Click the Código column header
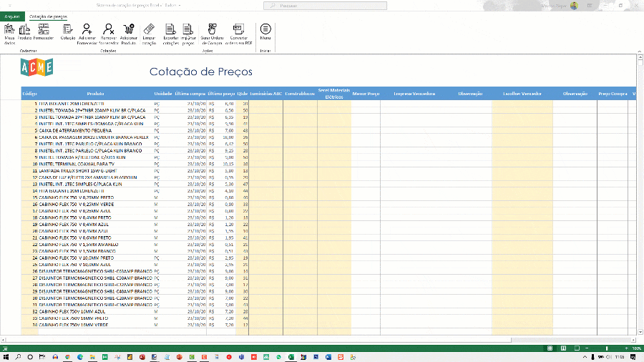 point(29,94)
